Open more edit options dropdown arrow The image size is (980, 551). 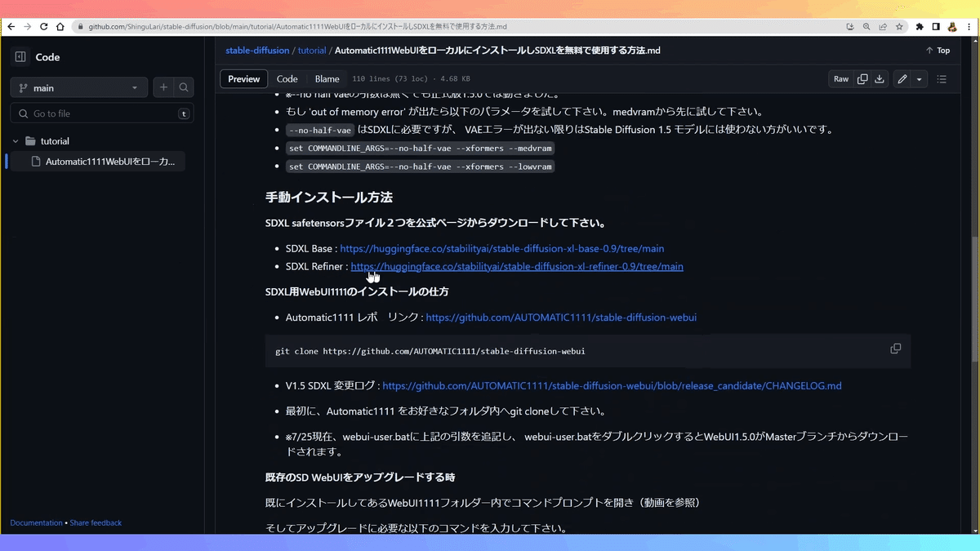click(920, 79)
